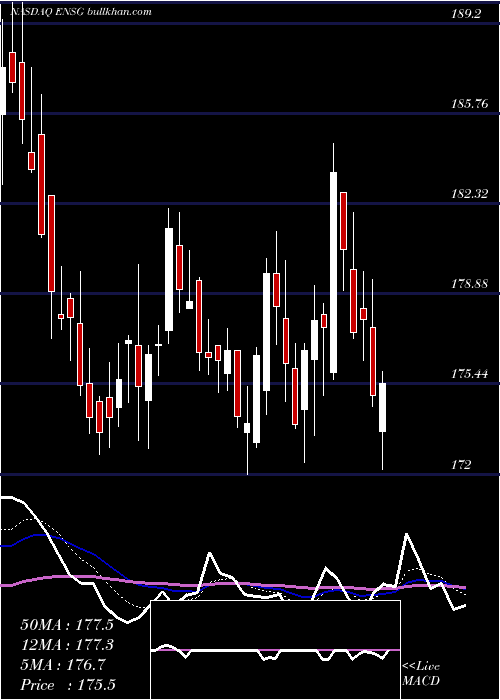The image size is (500, 700).
Task: Click the <<Live MACD label
Action: click(421, 674)
